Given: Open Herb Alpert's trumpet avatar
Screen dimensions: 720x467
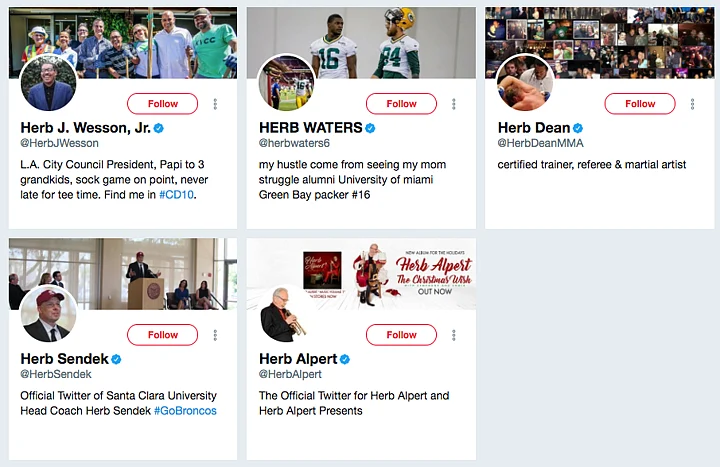Looking at the screenshot, I should coord(287,314).
